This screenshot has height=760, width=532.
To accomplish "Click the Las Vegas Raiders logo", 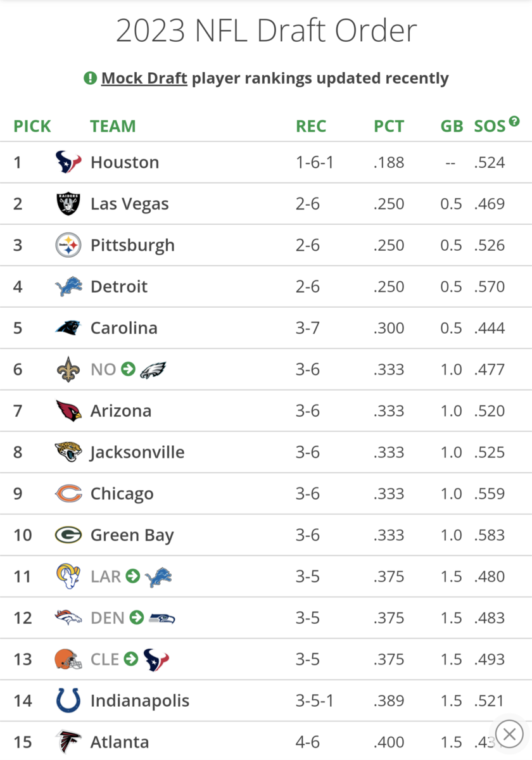I will click(68, 204).
